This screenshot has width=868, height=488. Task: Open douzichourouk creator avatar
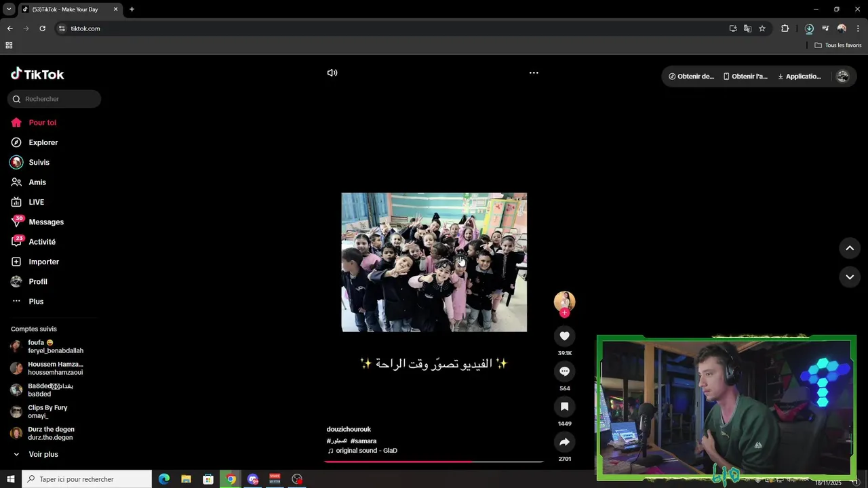[564, 301]
